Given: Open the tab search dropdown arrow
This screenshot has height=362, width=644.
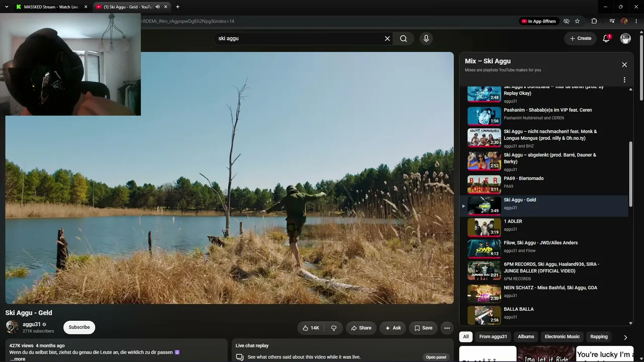Looking at the screenshot, I should pyautogui.click(x=7, y=7).
